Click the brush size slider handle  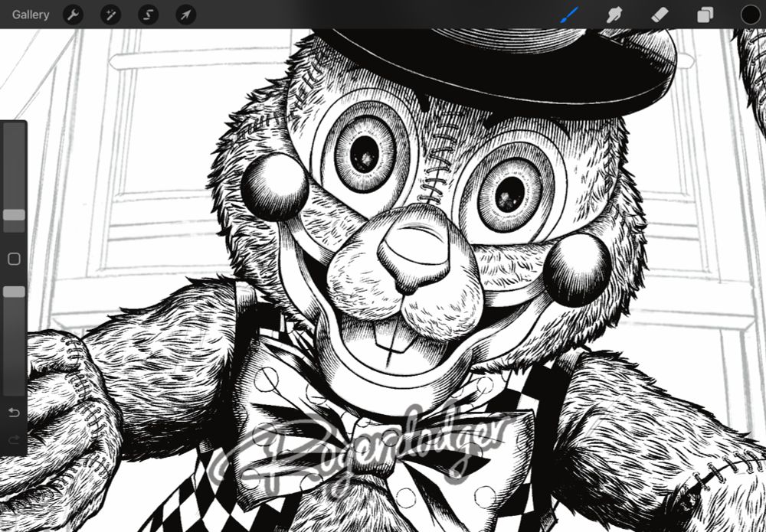click(14, 215)
